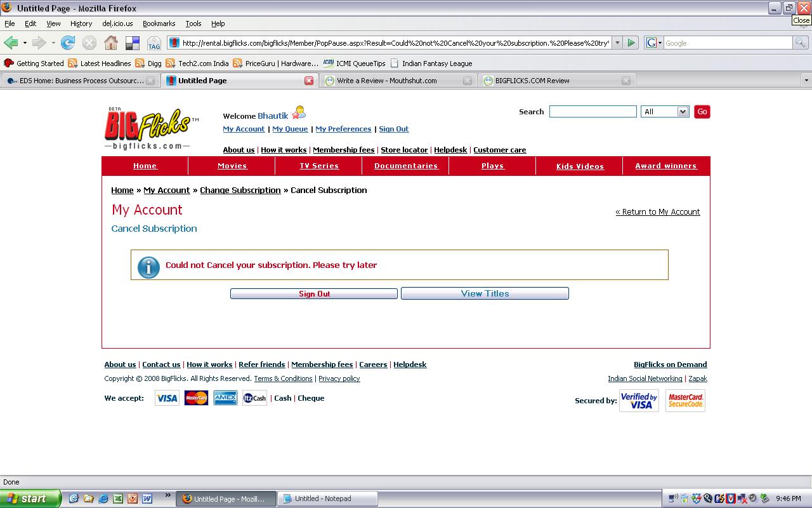Click the Verified by Visa badge

[639, 401]
